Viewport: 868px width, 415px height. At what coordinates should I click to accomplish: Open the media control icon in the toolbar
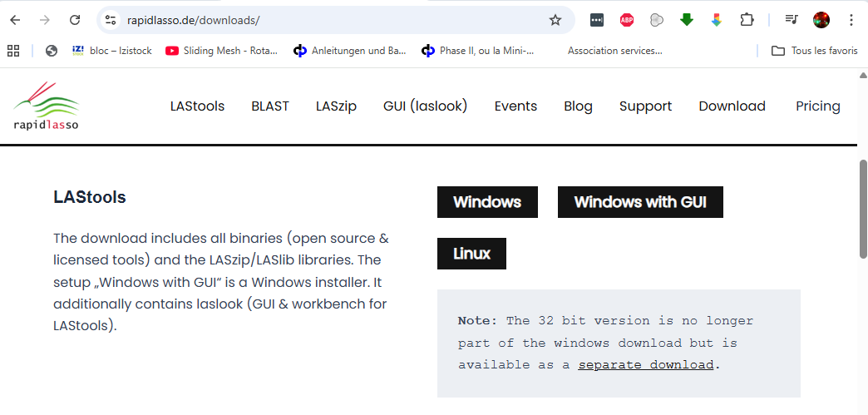coord(792,20)
